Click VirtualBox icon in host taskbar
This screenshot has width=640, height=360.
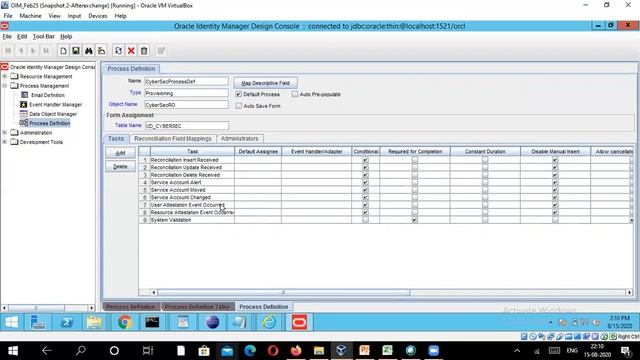342,350
